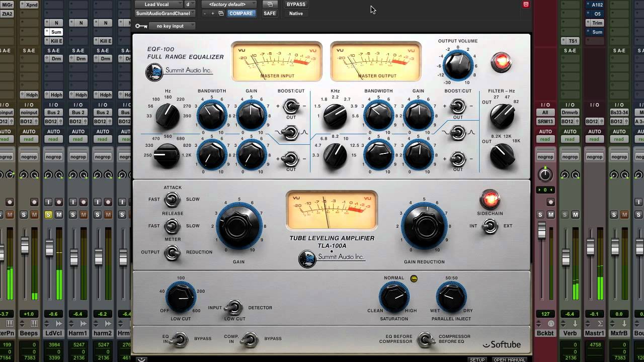The image size is (644, 362).
Task: Open plugin settings copy icon beside plus
Action: pyautogui.click(x=221, y=14)
